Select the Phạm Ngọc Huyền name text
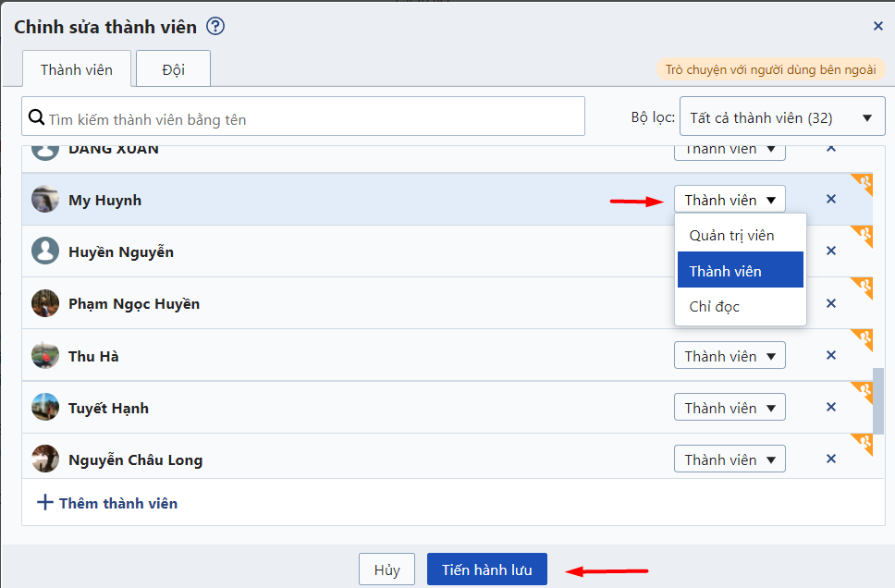 tap(134, 303)
